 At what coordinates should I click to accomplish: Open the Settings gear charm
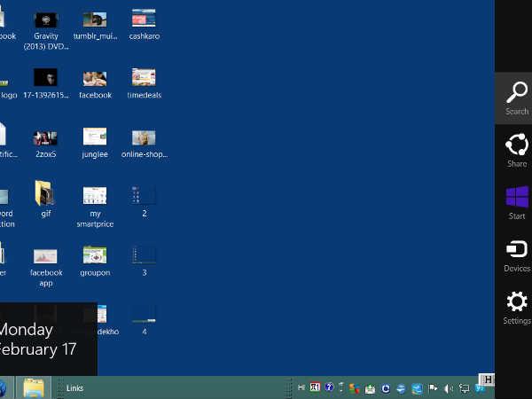click(516, 308)
